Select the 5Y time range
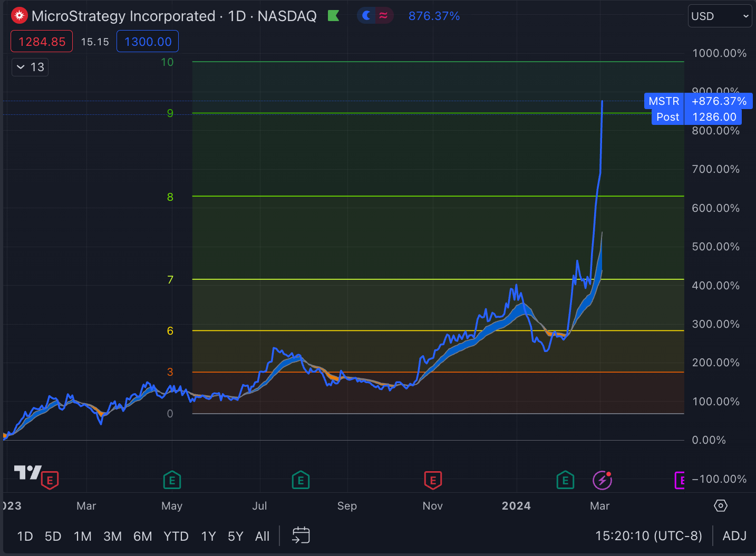Image resolution: width=756 pixels, height=556 pixels. coord(235,536)
